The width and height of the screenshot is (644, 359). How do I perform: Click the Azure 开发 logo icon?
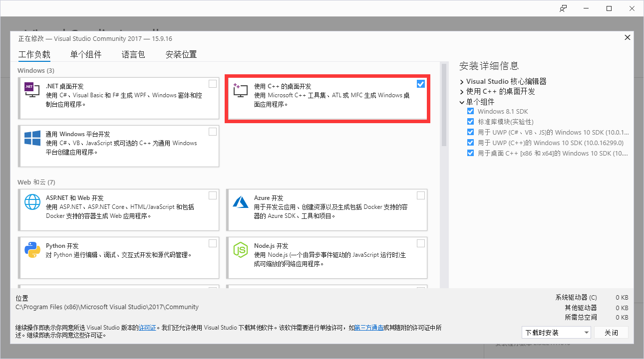[x=241, y=202]
